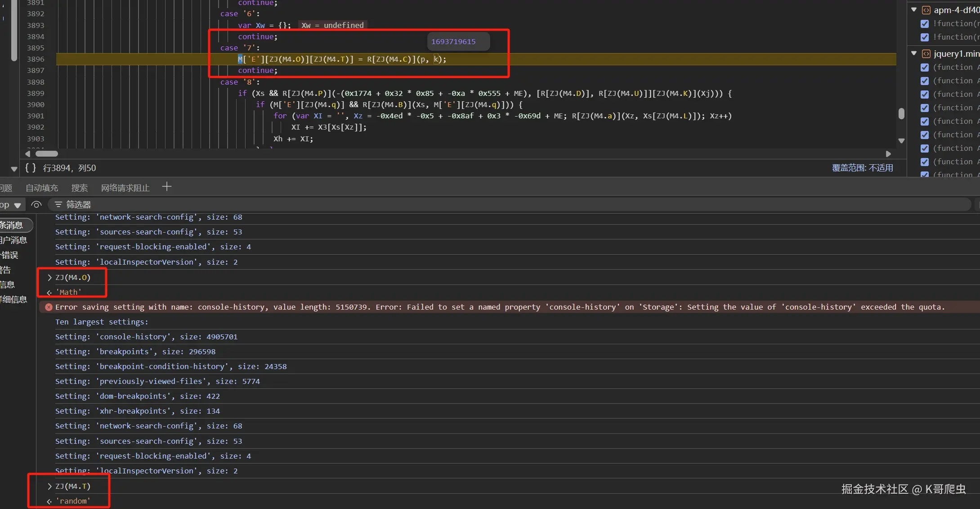Click the plus icon to add panel tab
Screen dimensions: 980x509
pos(166,187)
